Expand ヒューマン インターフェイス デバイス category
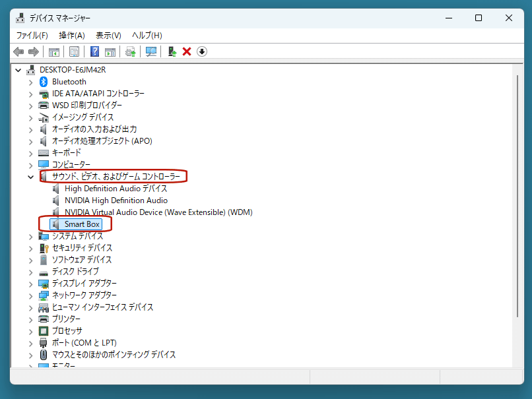Image resolution: width=532 pixels, height=399 pixels. (x=30, y=307)
